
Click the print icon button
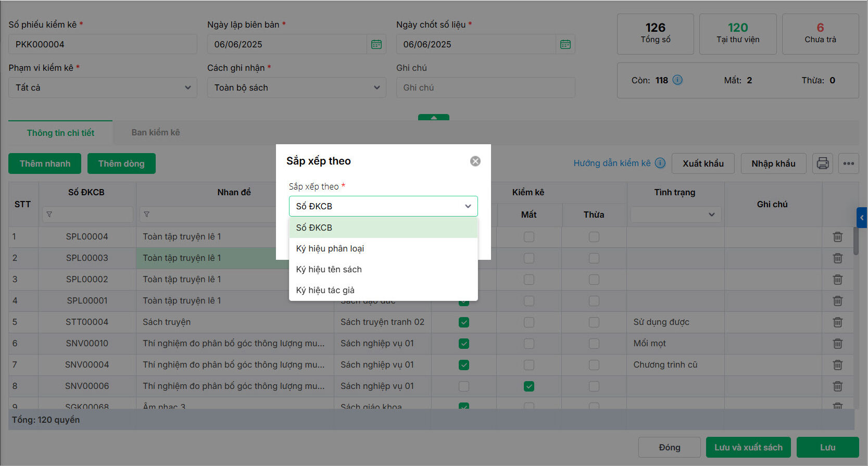coord(822,163)
